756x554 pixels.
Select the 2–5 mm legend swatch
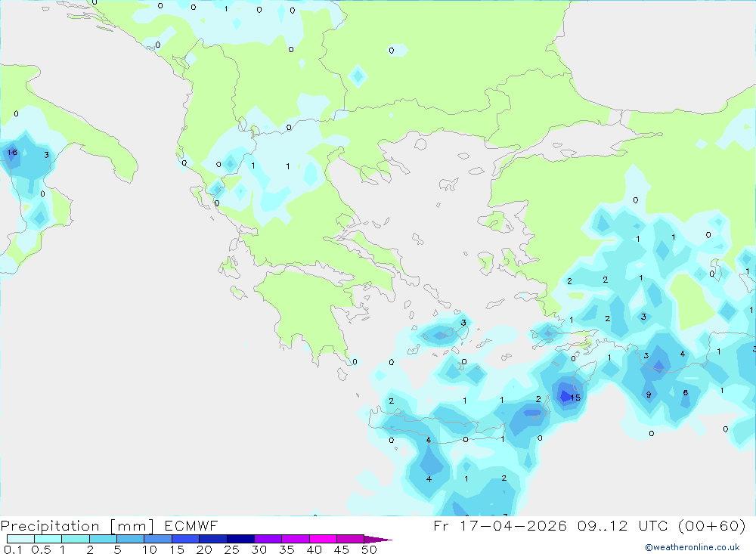tap(103, 539)
